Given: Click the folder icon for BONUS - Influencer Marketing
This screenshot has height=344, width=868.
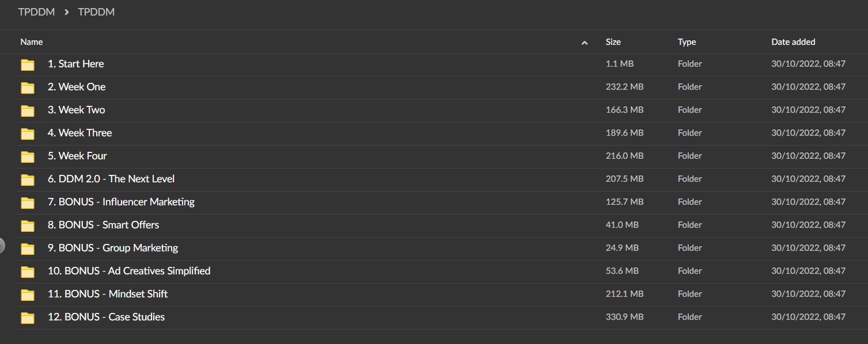Looking at the screenshot, I should [x=28, y=202].
